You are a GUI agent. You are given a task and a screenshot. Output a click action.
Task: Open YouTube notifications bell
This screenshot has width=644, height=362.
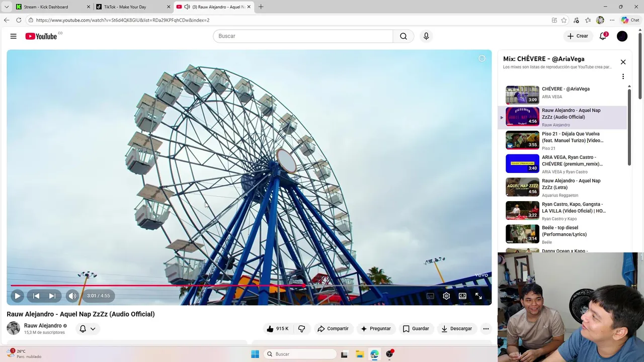603,36
